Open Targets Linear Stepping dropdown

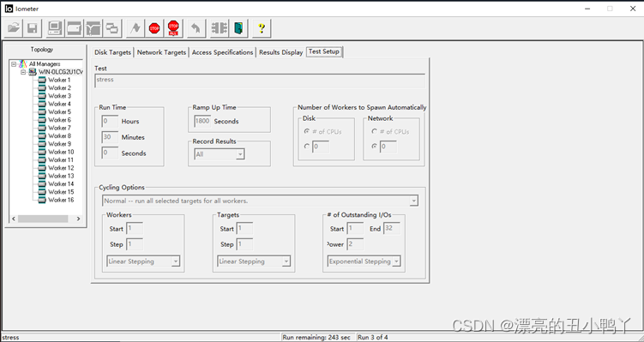pyautogui.click(x=286, y=261)
